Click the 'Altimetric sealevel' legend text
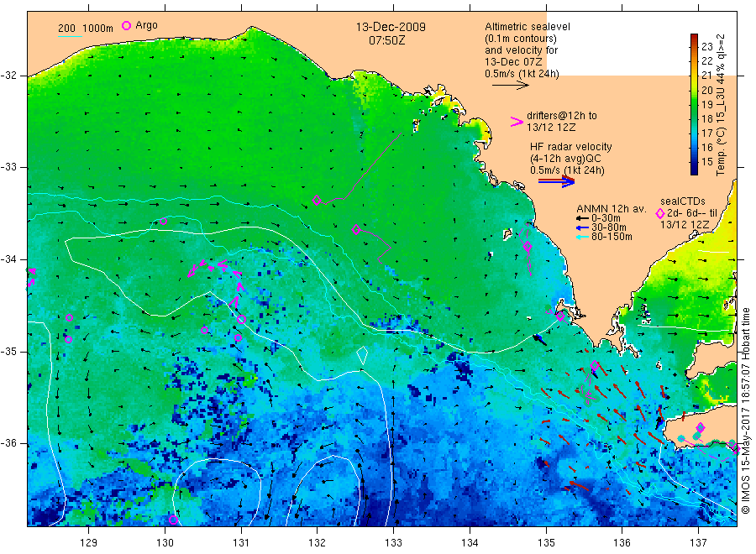756x554 pixels. click(527, 27)
